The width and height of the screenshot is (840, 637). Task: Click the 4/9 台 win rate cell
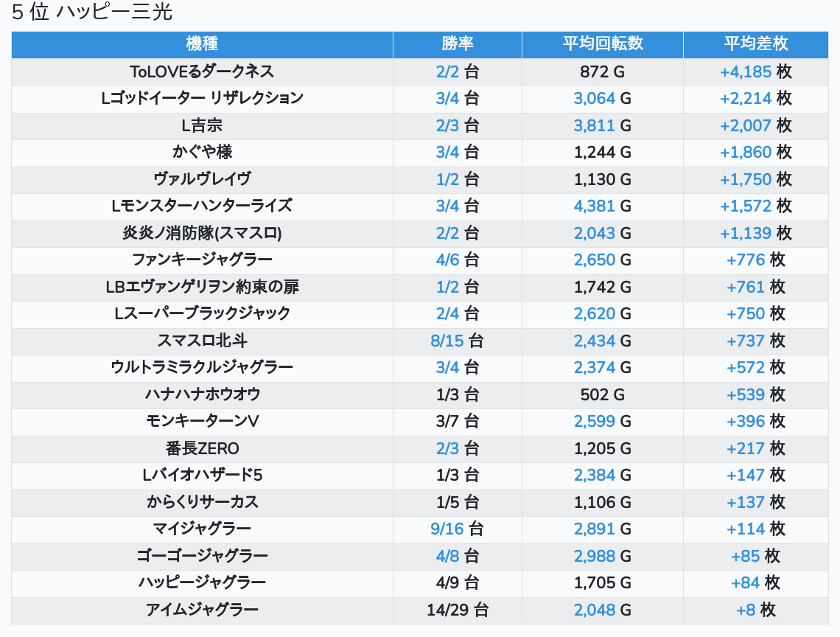(458, 583)
